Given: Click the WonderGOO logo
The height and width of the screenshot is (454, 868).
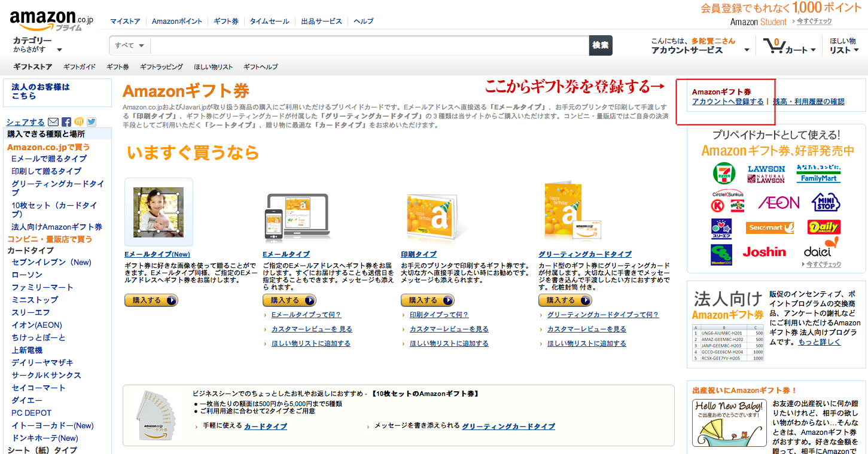Looking at the screenshot, I should [x=721, y=255].
